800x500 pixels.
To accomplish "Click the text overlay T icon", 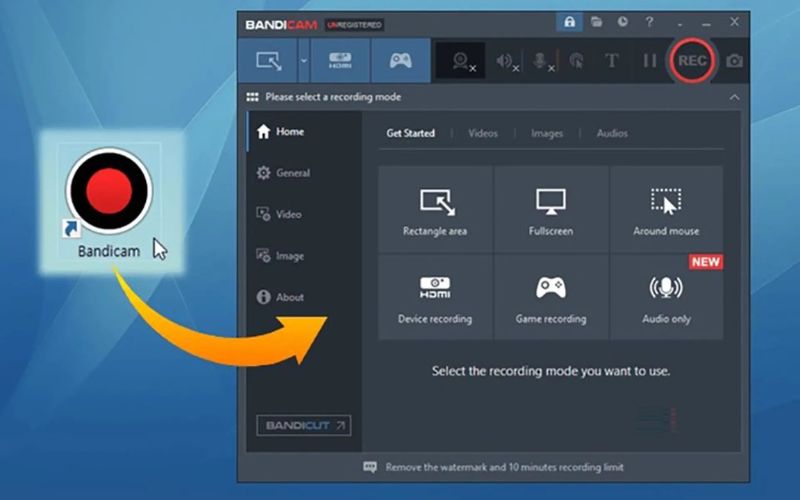I will pyautogui.click(x=612, y=61).
